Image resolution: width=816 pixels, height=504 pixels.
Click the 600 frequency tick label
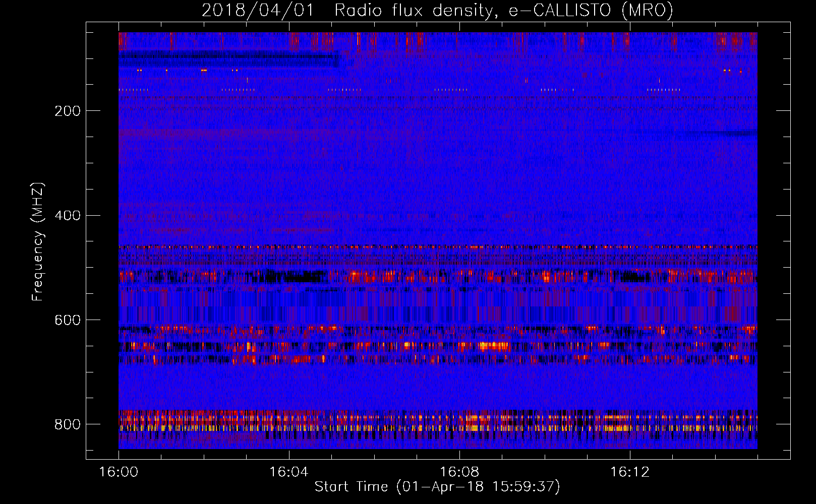[68, 321]
